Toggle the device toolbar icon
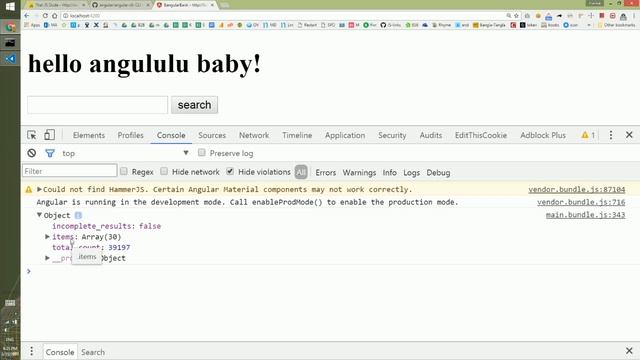The image size is (640, 360). point(49,135)
